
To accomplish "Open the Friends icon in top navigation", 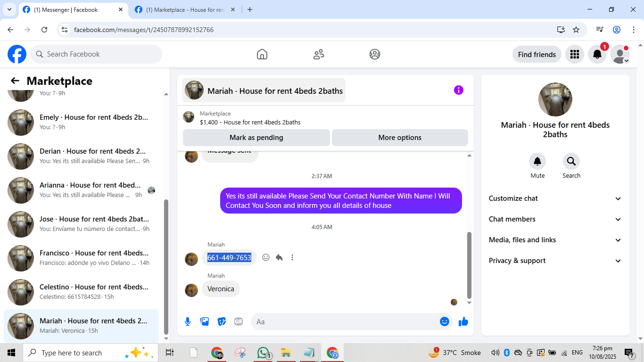I will pyautogui.click(x=319, y=54).
